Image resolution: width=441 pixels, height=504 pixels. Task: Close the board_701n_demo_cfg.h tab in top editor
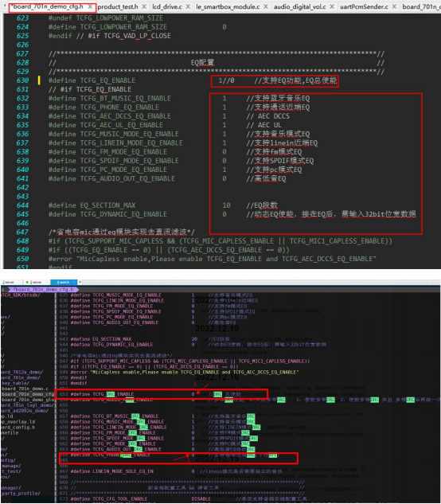(x=90, y=6)
